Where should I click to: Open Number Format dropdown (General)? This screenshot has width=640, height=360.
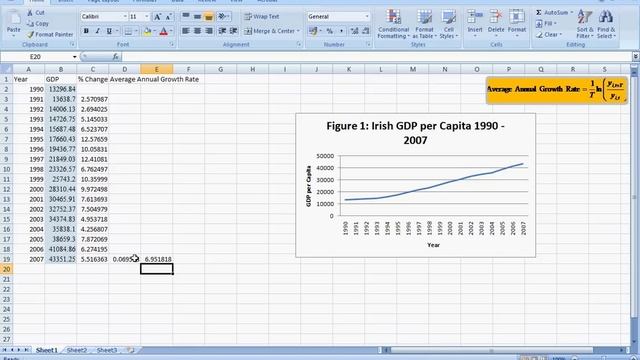[x=367, y=17]
